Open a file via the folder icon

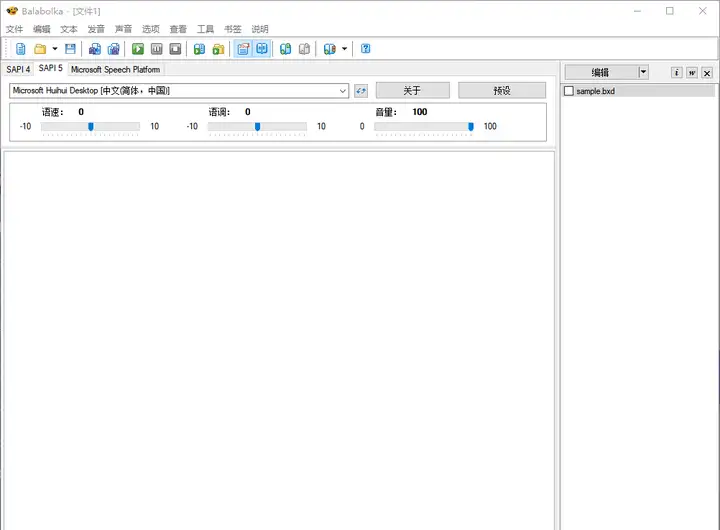pyautogui.click(x=40, y=49)
